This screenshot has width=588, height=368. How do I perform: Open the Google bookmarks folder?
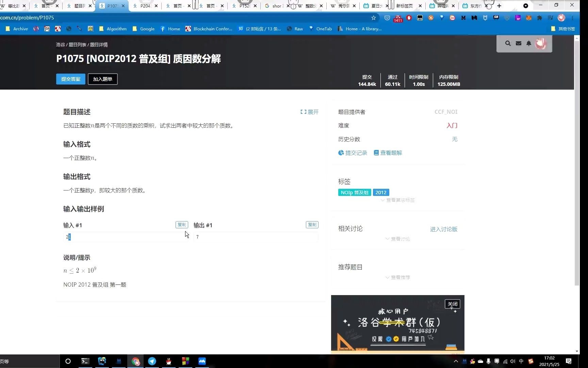(143, 29)
